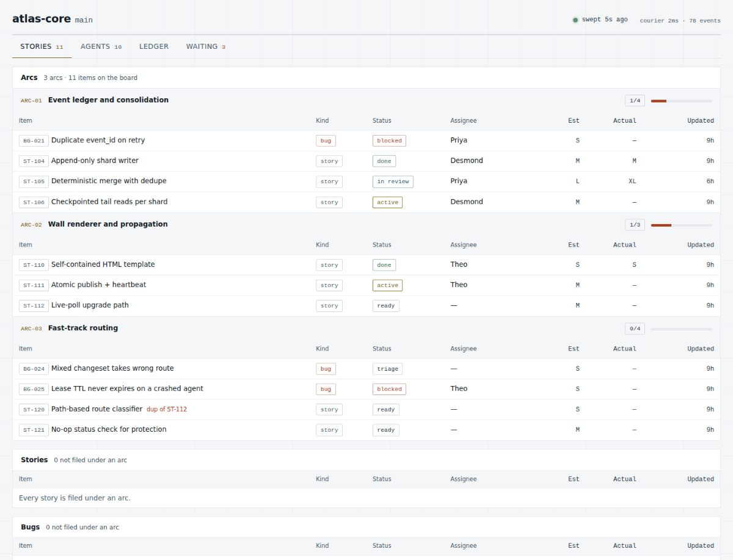Click the done status for Self-contained HTML template
Screen dimensions: 733x560
[384, 265]
